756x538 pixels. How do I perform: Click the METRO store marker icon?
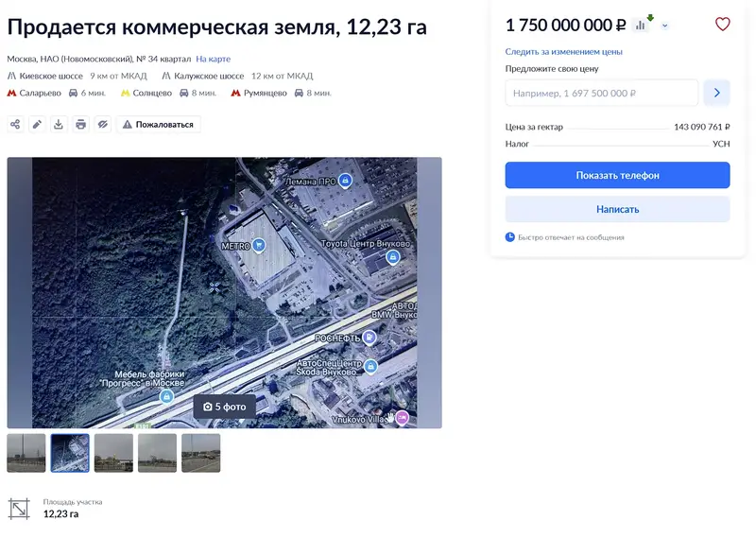pyautogui.click(x=259, y=246)
